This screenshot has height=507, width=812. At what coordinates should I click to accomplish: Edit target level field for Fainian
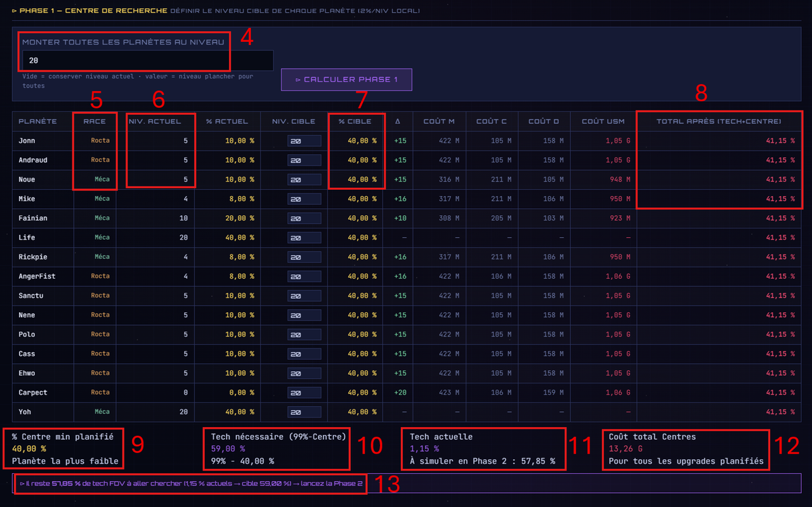[x=304, y=218]
